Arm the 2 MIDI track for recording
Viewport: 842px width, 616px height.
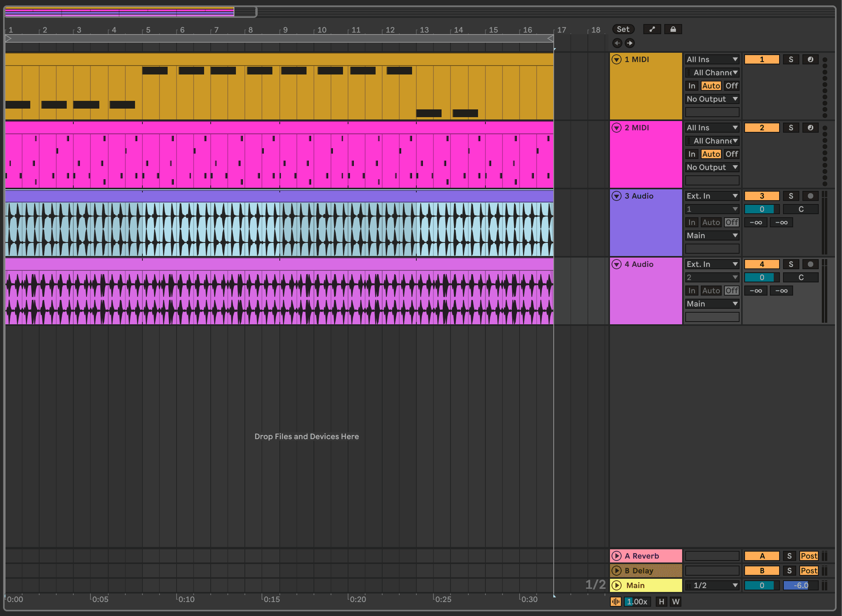810,128
